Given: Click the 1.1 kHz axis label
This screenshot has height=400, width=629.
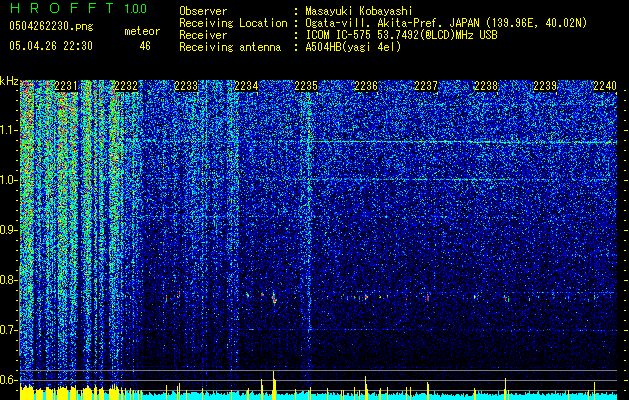Looking at the screenshot, I should click(9, 130).
